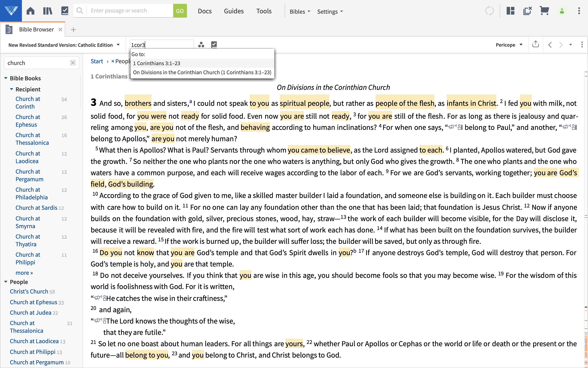
Task: Click the search magnifier icon
Action: point(80,11)
